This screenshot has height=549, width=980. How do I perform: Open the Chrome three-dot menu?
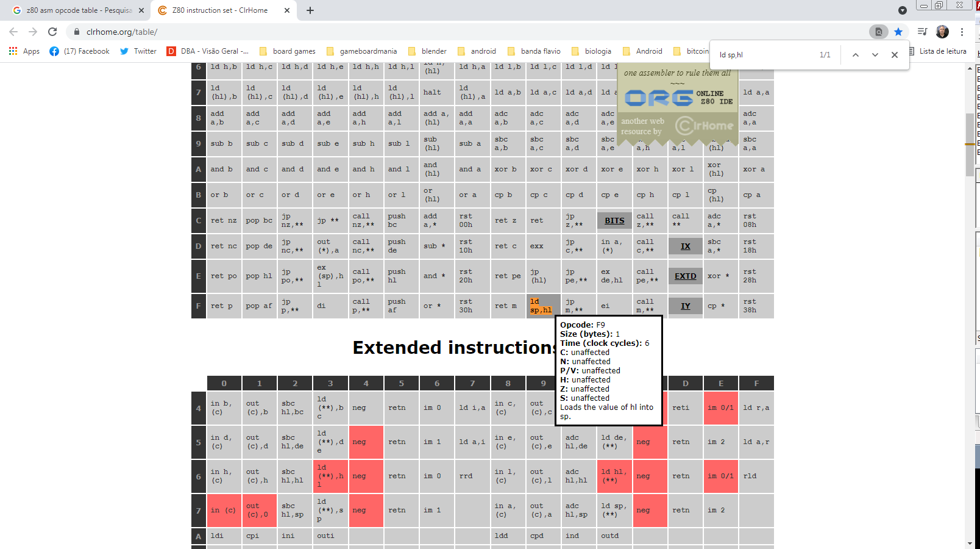pyautogui.click(x=962, y=32)
